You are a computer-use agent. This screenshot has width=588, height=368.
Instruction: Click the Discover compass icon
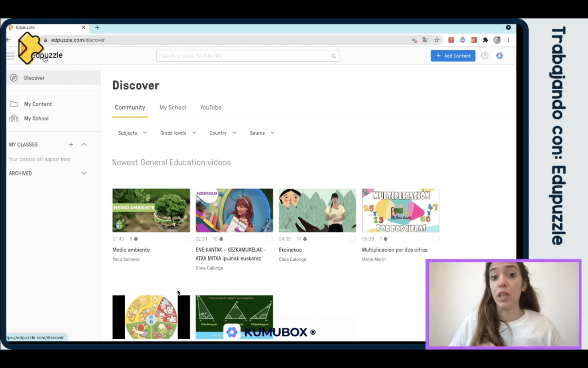coord(14,78)
